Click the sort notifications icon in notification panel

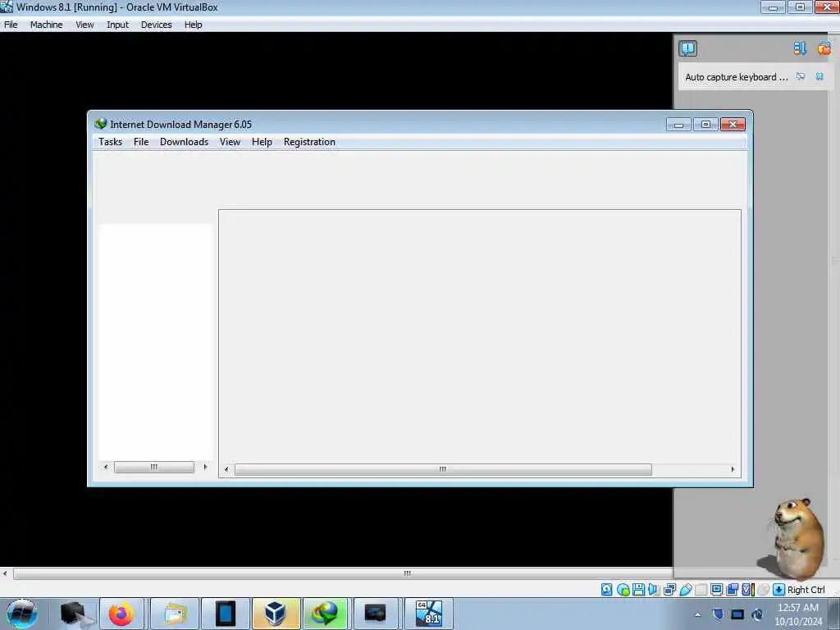(x=800, y=48)
